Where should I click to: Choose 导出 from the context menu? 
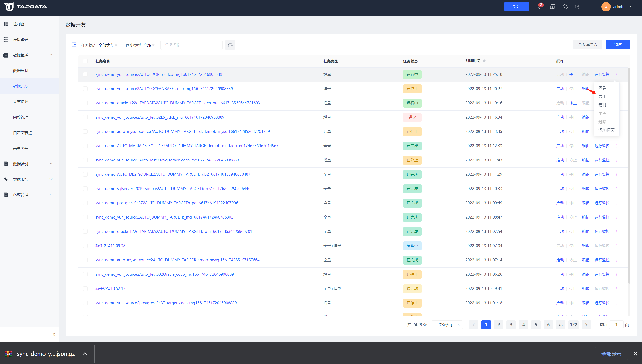pyautogui.click(x=602, y=96)
